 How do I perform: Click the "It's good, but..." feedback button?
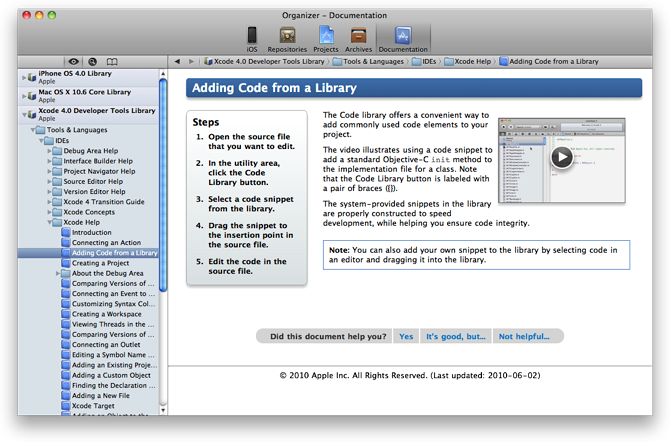click(455, 336)
